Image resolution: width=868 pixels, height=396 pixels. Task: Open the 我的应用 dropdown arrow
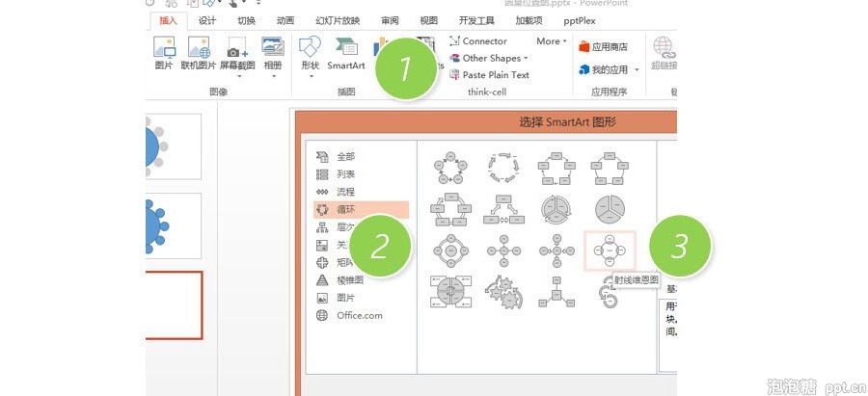pyautogui.click(x=637, y=69)
